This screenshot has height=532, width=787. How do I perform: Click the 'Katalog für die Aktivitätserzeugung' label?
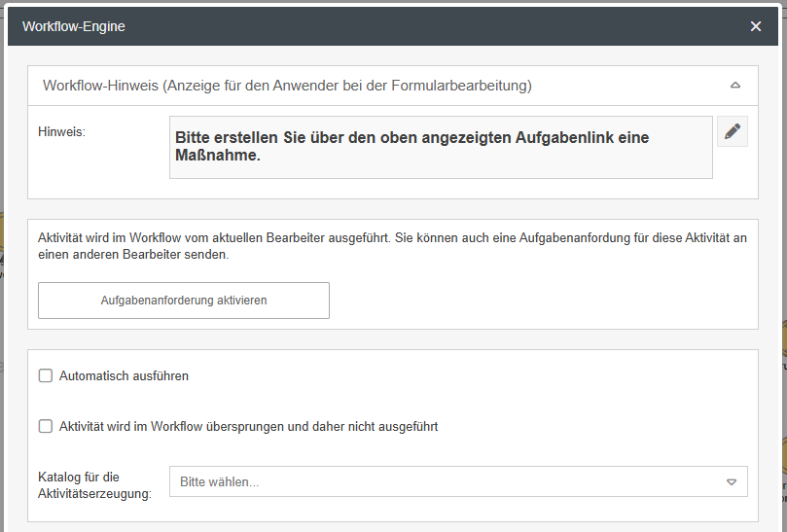(x=94, y=485)
